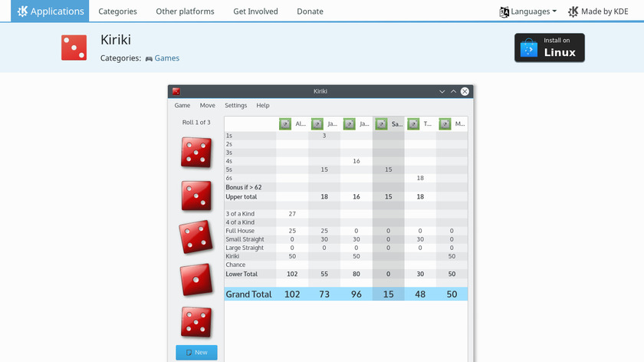Click the 'Roll 1 of 3' label
The image size is (644, 362).
tap(196, 123)
